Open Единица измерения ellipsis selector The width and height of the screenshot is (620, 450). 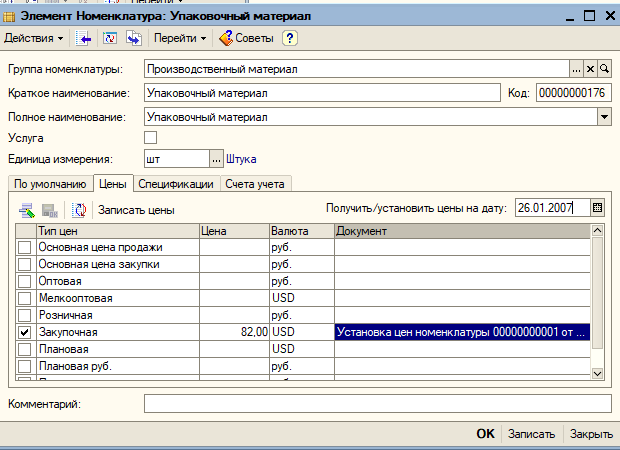(x=216, y=159)
